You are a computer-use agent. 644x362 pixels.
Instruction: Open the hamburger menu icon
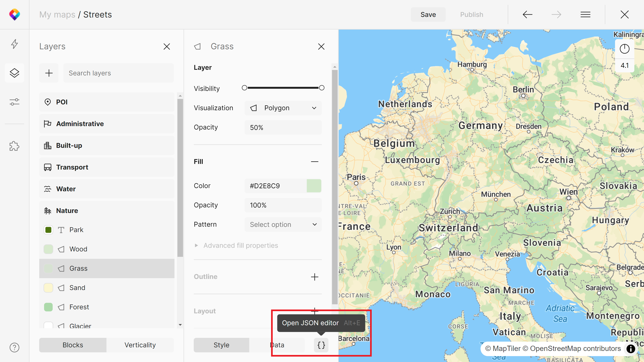point(585,14)
